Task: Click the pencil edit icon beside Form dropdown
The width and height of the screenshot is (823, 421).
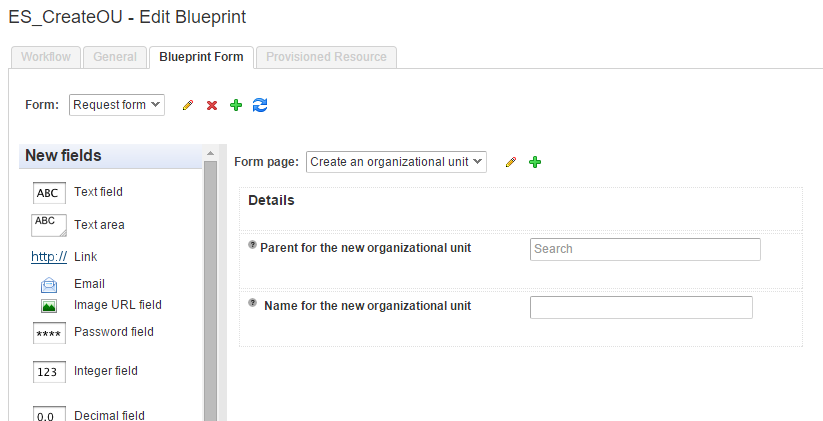Action: tap(187, 105)
